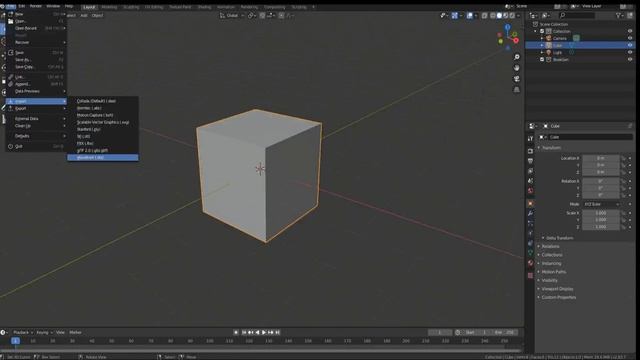This screenshot has height=360, width=640.
Task: Toggle Collection visibility eye icon
Action: pyautogui.click(x=630, y=31)
